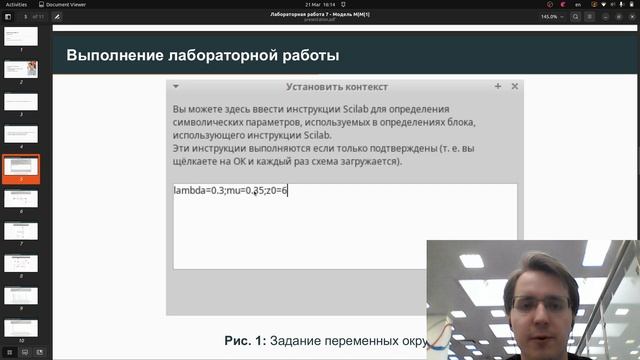
Task: Open page 7 thumbnail
Action: [21, 231]
